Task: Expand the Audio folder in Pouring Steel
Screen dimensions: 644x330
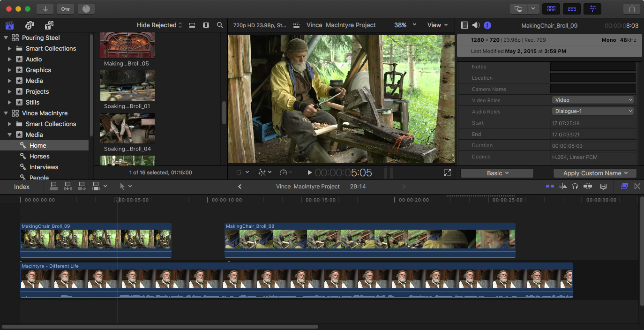Action: (9, 60)
